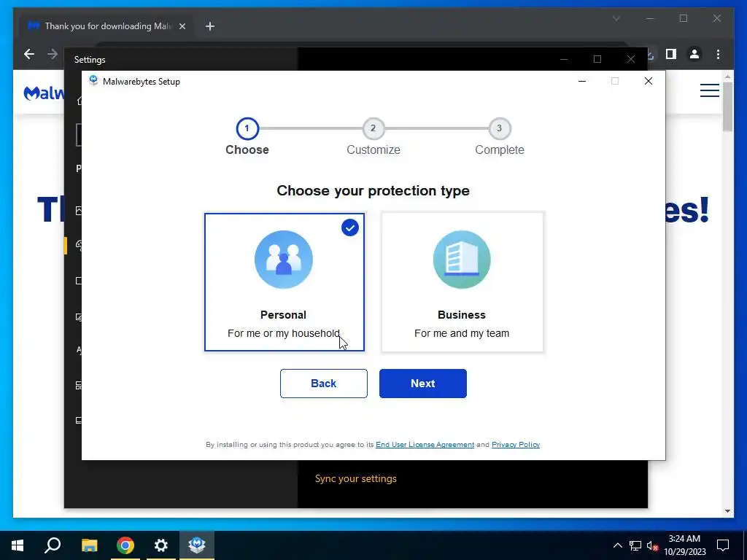This screenshot has height=560, width=747.
Task: Close the Settings window
Action: [631, 59]
